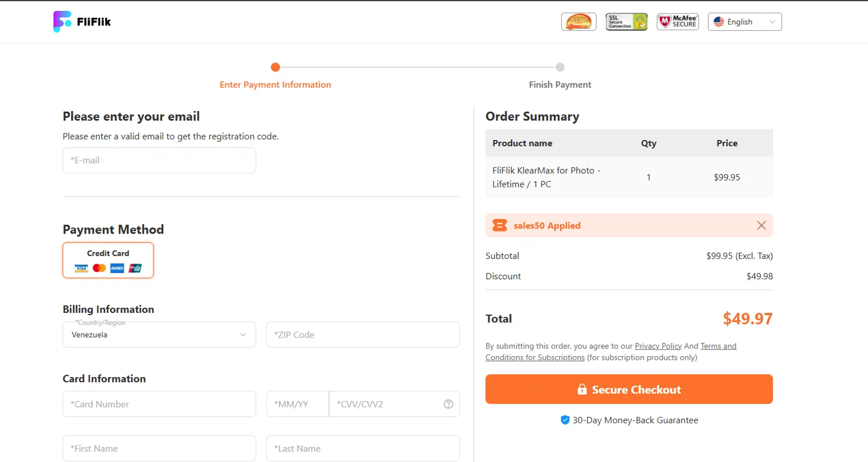
Task: Click the PCI DSS security badge
Action: pyautogui.click(x=579, y=22)
